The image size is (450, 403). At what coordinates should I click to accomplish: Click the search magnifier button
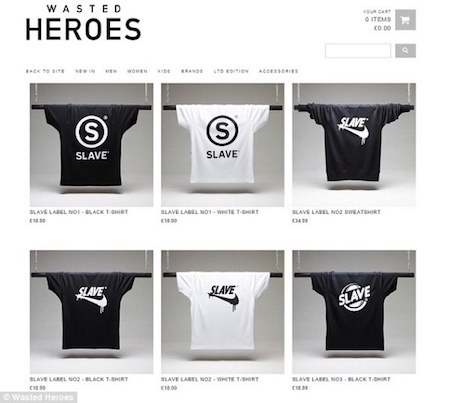405,51
